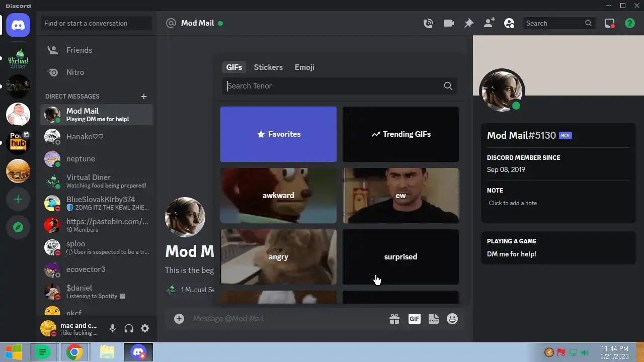The width and height of the screenshot is (644, 362).
Task: Toggle microphone mute
Action: point(113,328)
